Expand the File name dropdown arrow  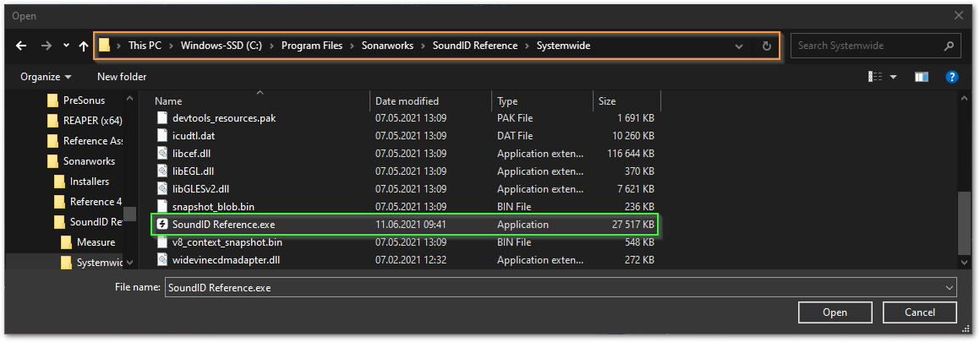[950, 287]
